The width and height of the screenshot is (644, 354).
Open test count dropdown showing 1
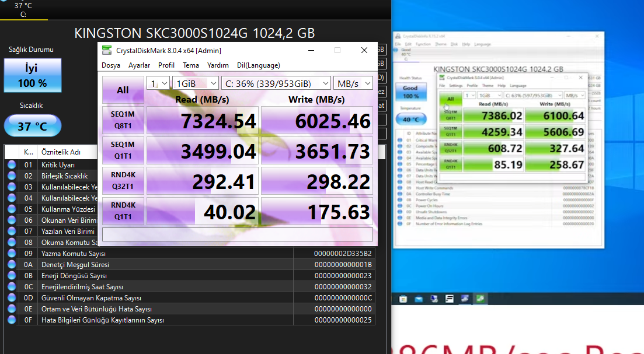[158, 83]
